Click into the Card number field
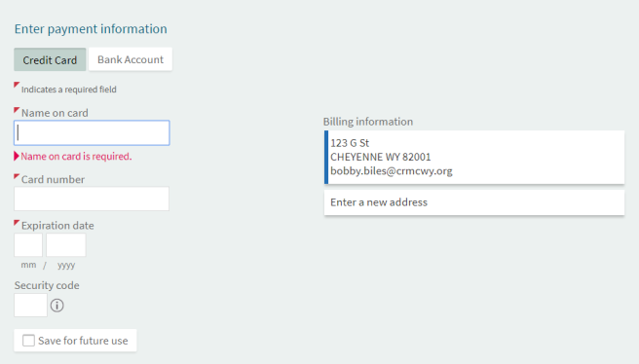The image size is (639, 364). point(92,199)
